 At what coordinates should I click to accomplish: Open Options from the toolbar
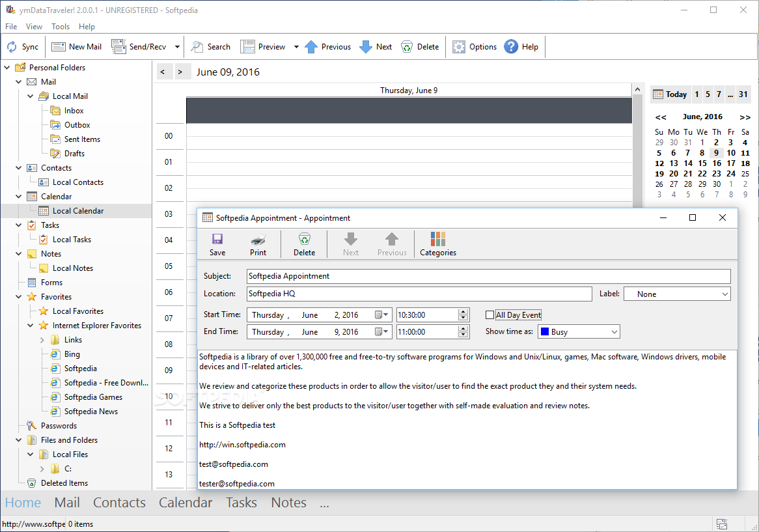[x=475, y=47]
